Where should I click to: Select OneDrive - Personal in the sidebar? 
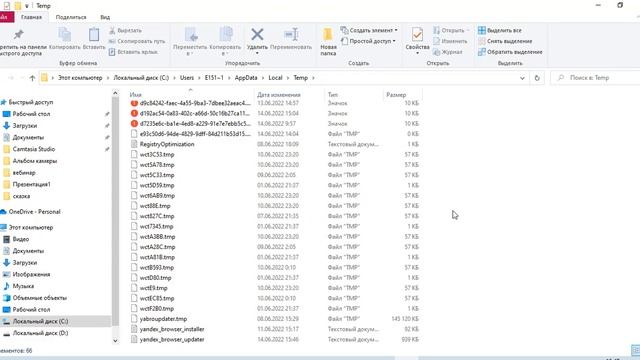pyautogui.click(x=35, y=212)
